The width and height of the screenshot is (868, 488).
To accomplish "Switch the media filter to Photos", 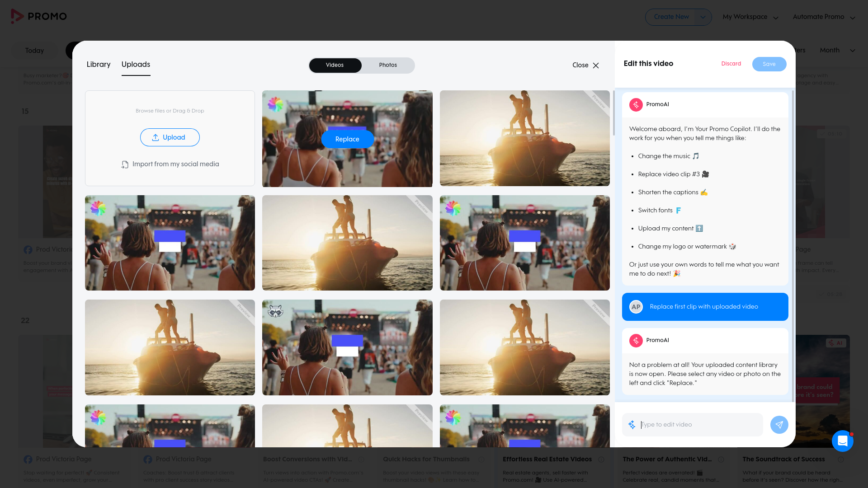I will click(x=388, y=65).
